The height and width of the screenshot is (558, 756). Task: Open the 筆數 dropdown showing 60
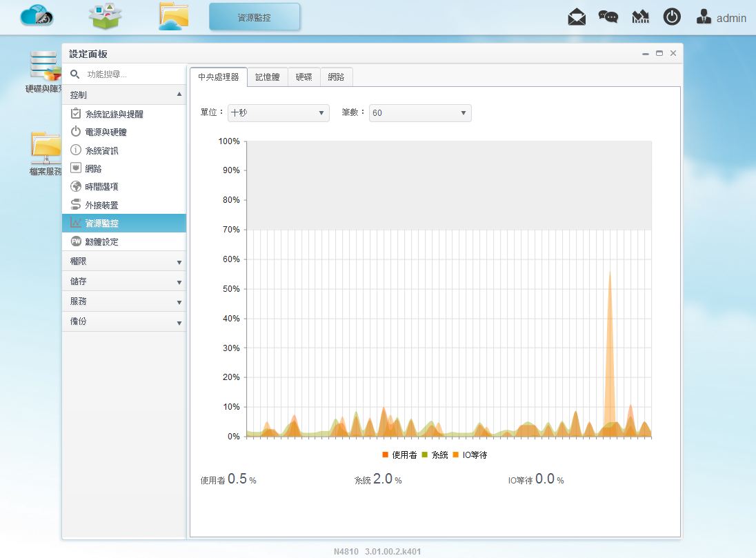(420, 113)
